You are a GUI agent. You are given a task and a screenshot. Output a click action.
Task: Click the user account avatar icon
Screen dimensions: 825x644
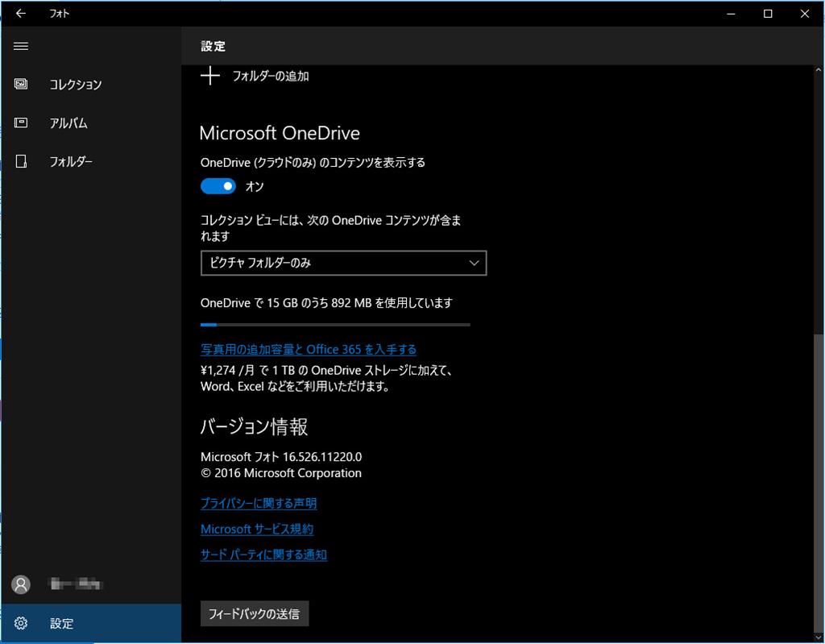(20, 584)
